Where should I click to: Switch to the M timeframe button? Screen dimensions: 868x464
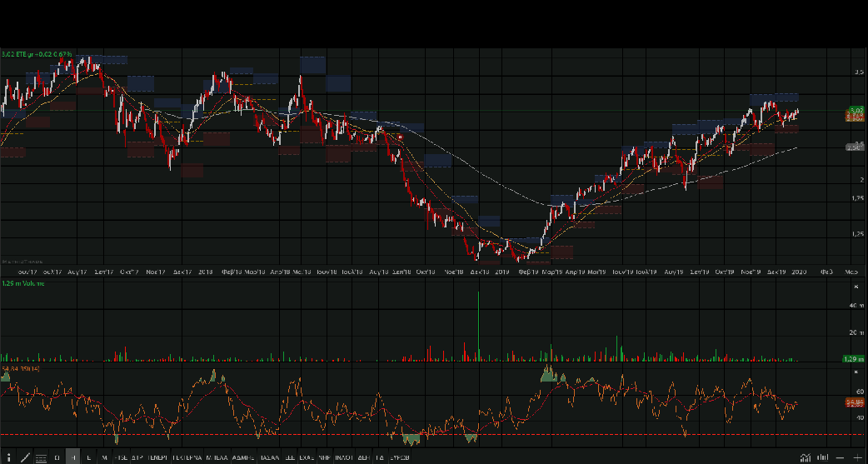click(x=104, y=457)
